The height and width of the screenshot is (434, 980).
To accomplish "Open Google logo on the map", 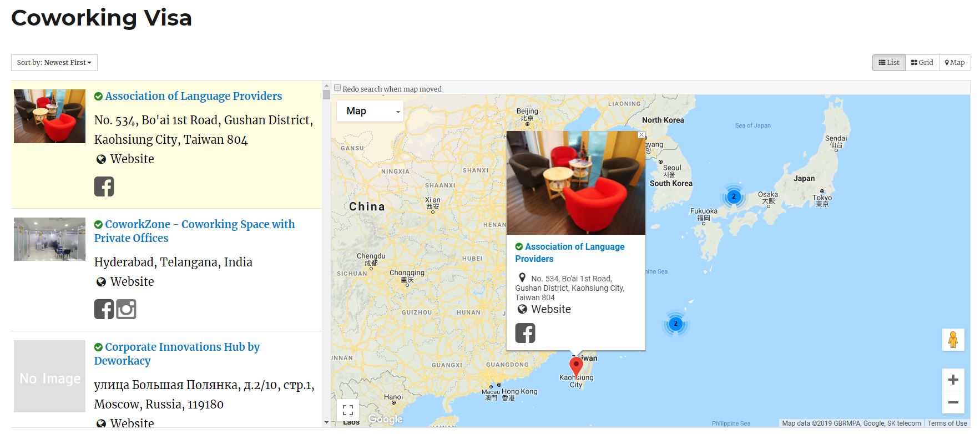I will coord(385,419).
